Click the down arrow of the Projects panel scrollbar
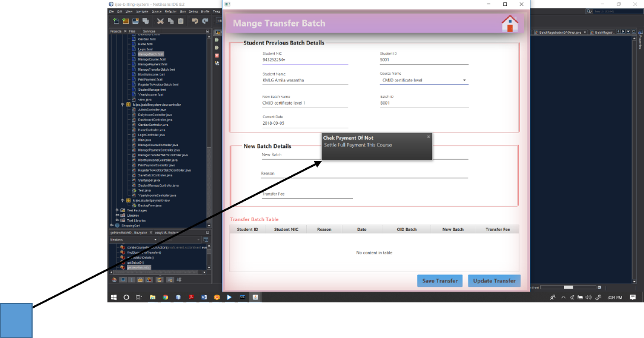Viewport: 644px width, 338px height. pyautogui.click(x=209, y=225)
